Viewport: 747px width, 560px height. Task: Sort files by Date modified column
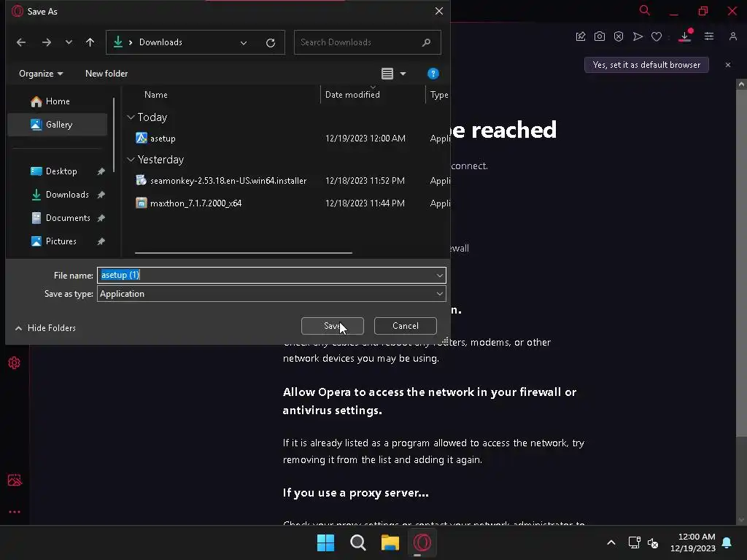click(x=352, y=95)
